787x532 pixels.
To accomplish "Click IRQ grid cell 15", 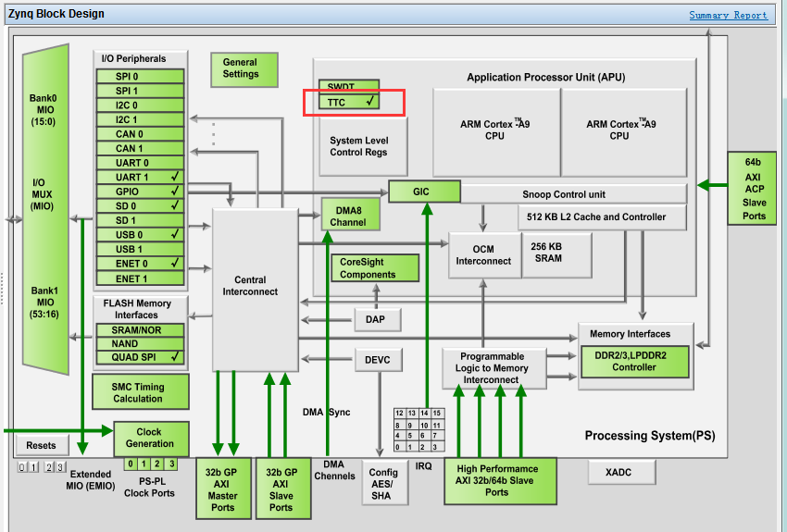I will click(437, 414).
